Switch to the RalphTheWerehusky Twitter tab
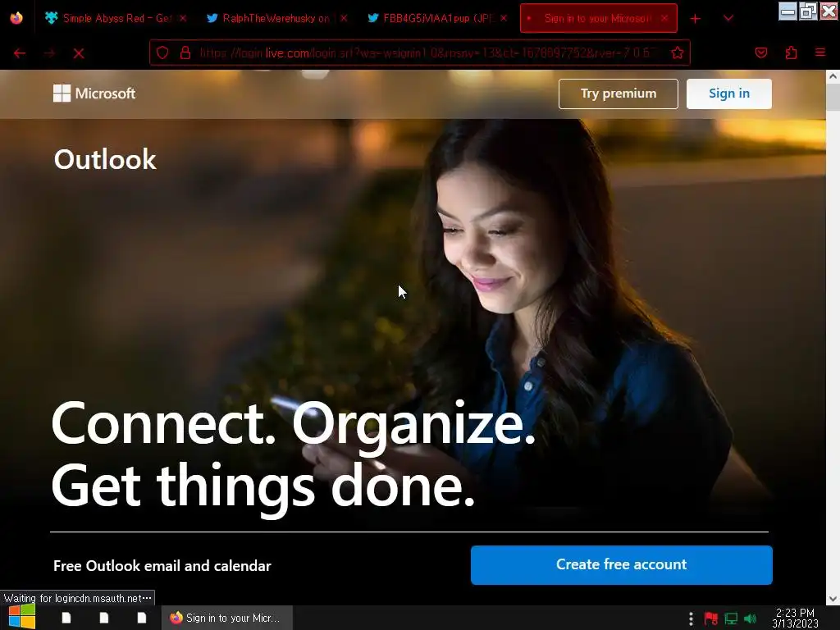The width and height of the screenshot is (840, 630). [277, 18]
